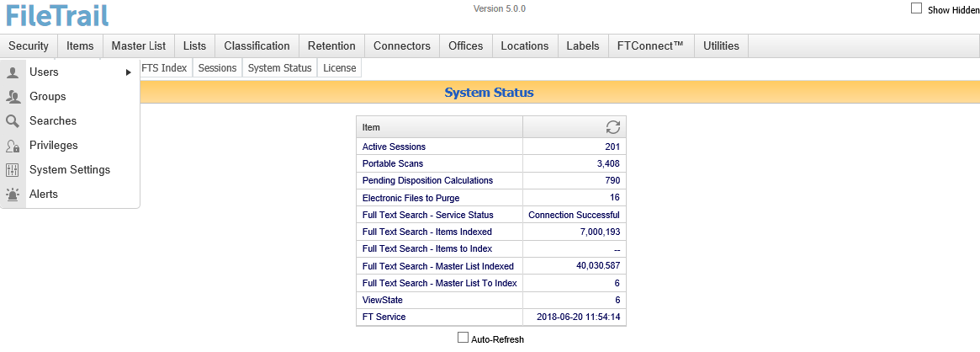Open the Lists menu
Screen dimensions: 980x352
(195, 45)
